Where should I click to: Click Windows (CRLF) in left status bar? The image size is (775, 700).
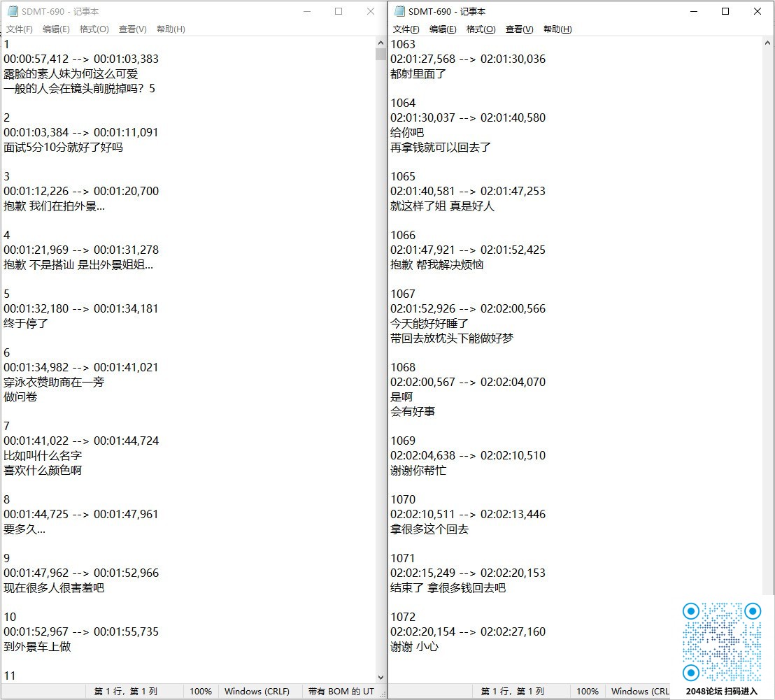coord(257,692)
